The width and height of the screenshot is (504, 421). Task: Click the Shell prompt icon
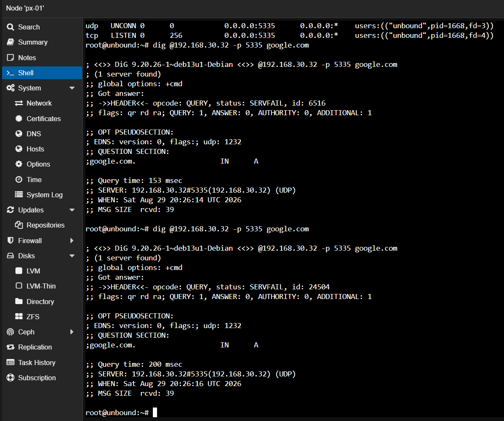pos(10,73)
